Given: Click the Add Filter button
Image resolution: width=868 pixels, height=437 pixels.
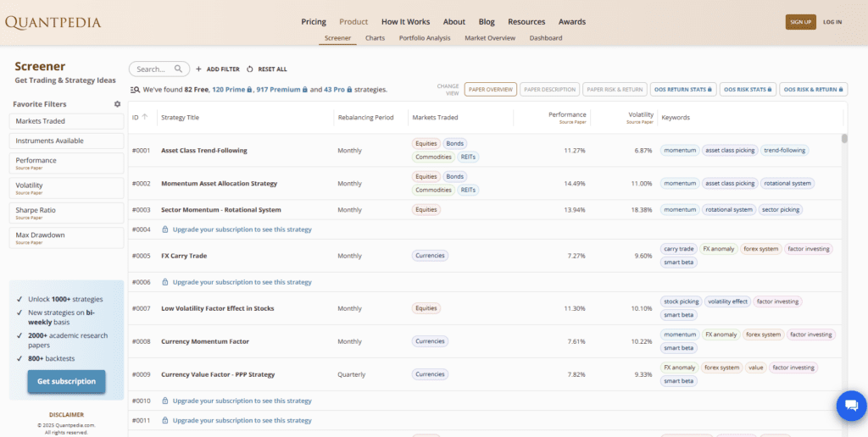Looking at the screenshot, I should 218,69.
